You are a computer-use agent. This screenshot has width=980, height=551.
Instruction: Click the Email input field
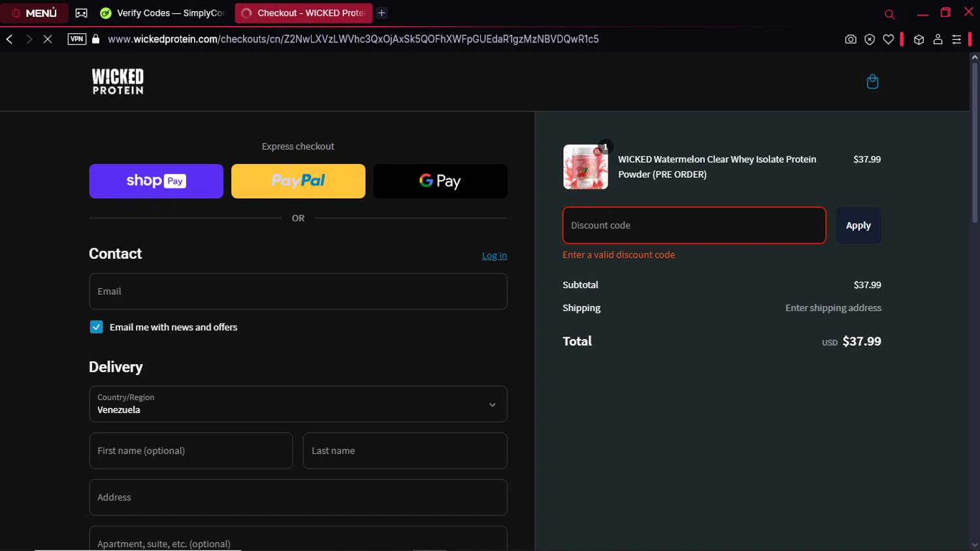pyautogui.click(x=298, y=292)
